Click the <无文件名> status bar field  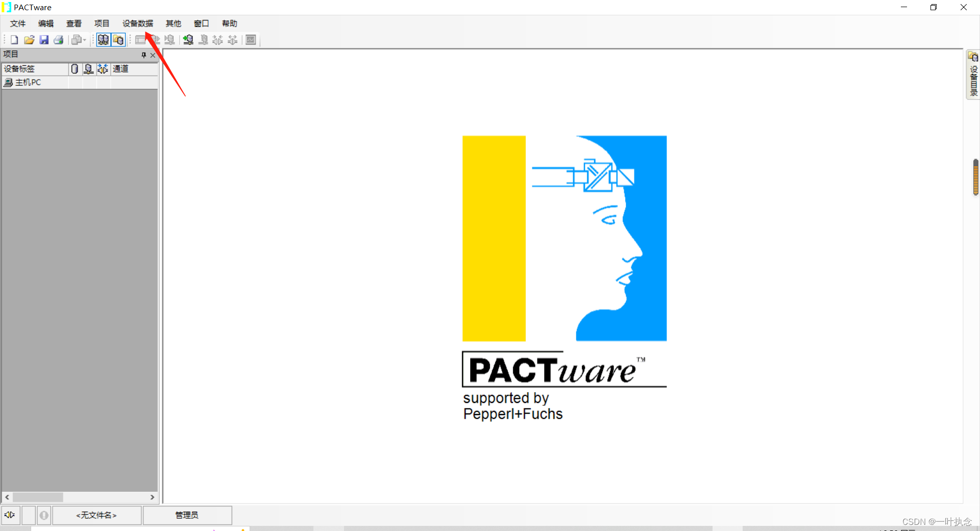tap(96, 515)
